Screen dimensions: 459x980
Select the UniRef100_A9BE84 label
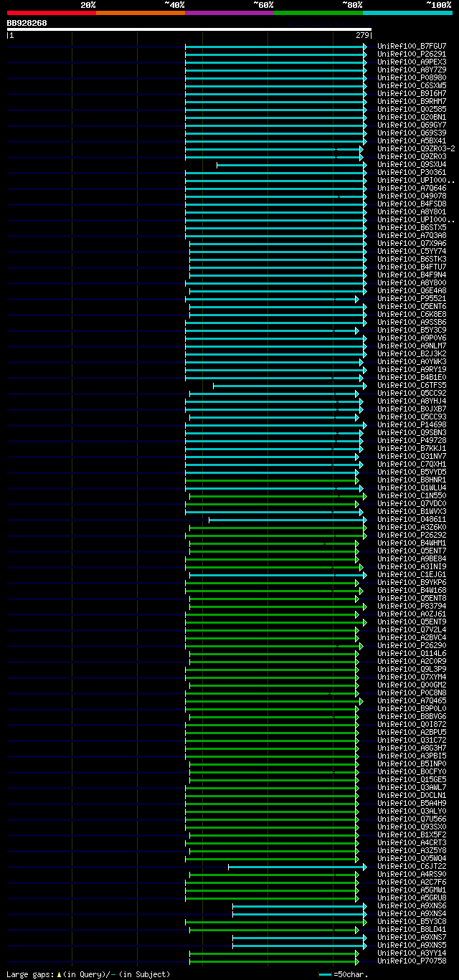coord(412,558)
